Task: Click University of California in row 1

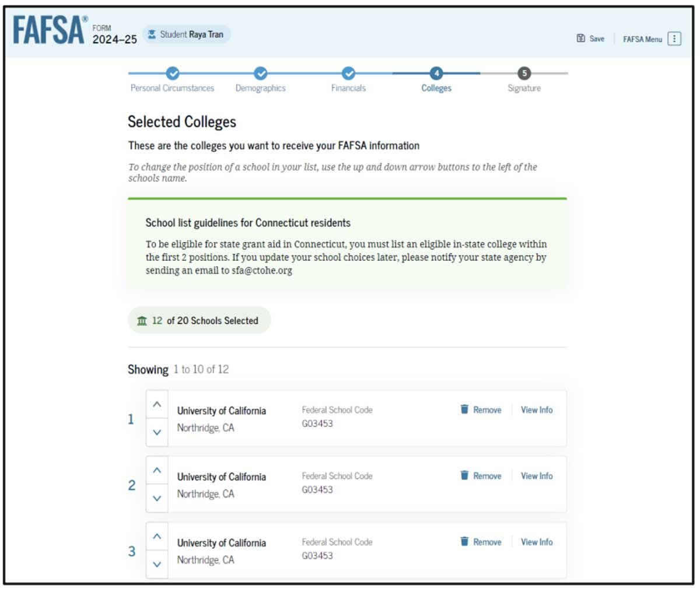Action: click(x=222, y=411)
